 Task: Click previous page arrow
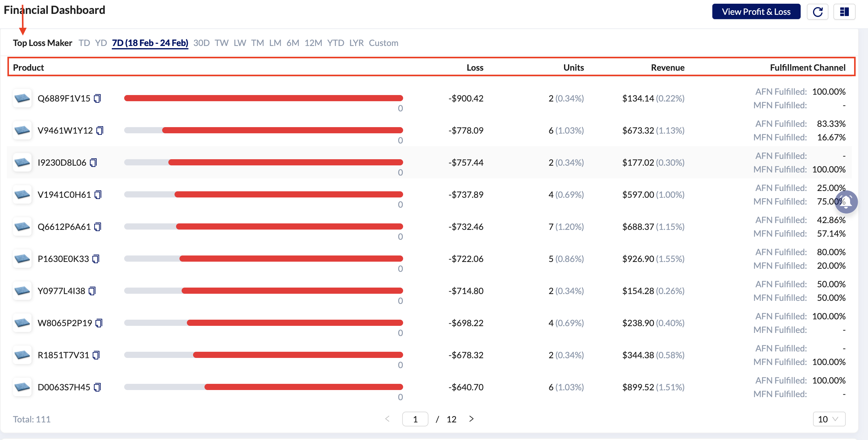(387, 419)
